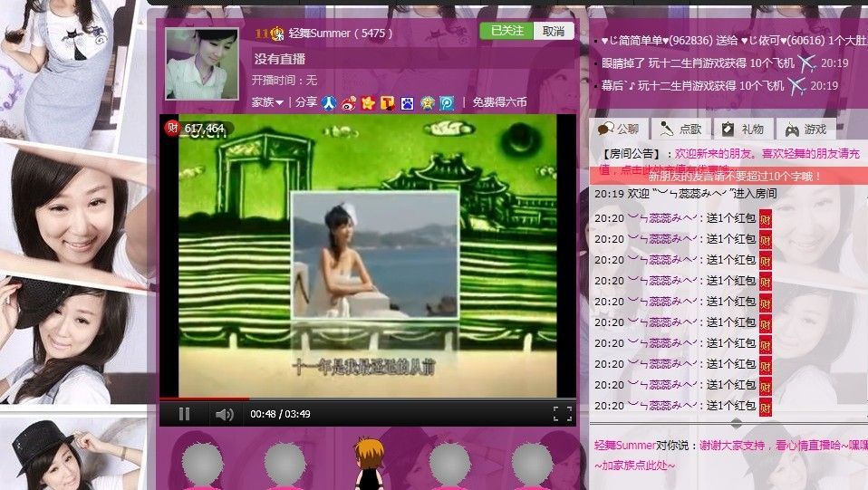Click the 00:48 / 03:49 time display
Viewport: 868px width, 490px height.
(x=280, y=414)
